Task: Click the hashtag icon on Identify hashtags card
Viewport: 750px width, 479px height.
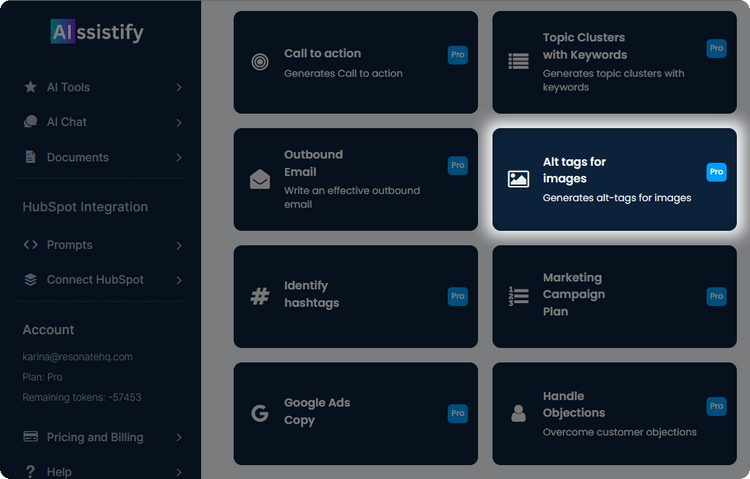Action: (260, 296)
